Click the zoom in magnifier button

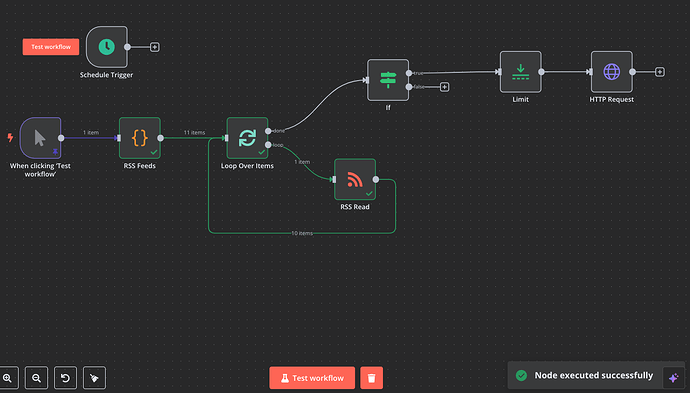(7, 378)
